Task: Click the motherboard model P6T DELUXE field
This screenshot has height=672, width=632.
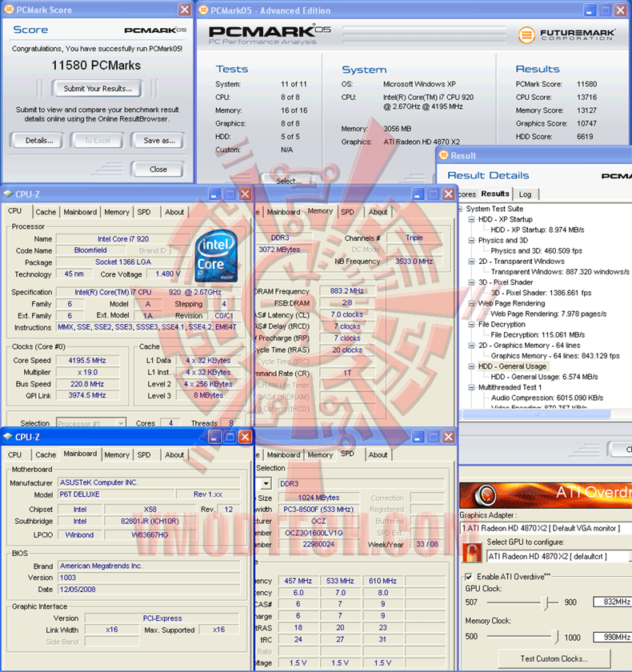Action: click(x=116, y=494)
